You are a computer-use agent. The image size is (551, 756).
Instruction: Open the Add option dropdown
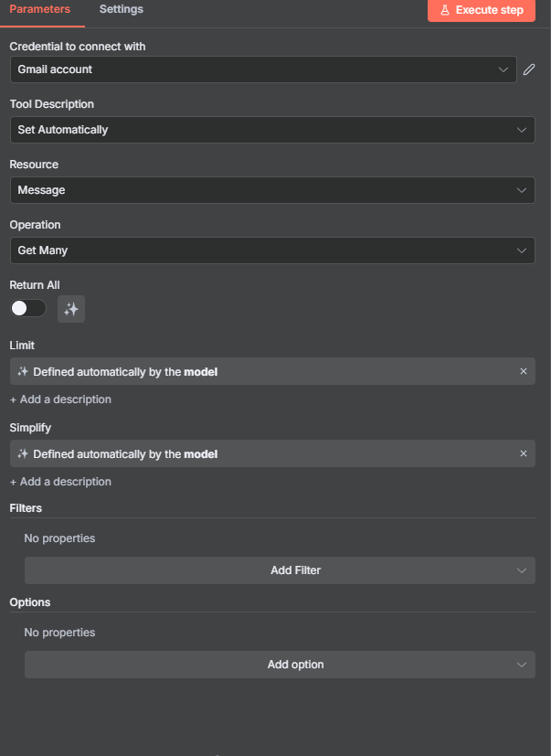[x=280, y=665]
